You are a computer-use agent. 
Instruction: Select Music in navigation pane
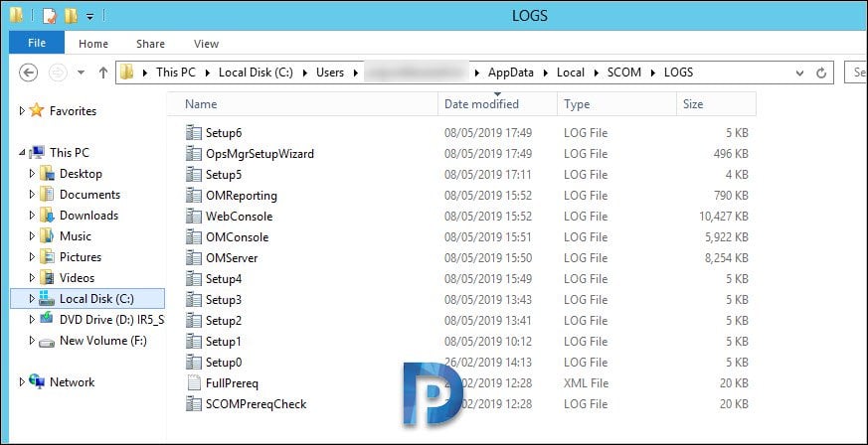(x=76, y=236)
